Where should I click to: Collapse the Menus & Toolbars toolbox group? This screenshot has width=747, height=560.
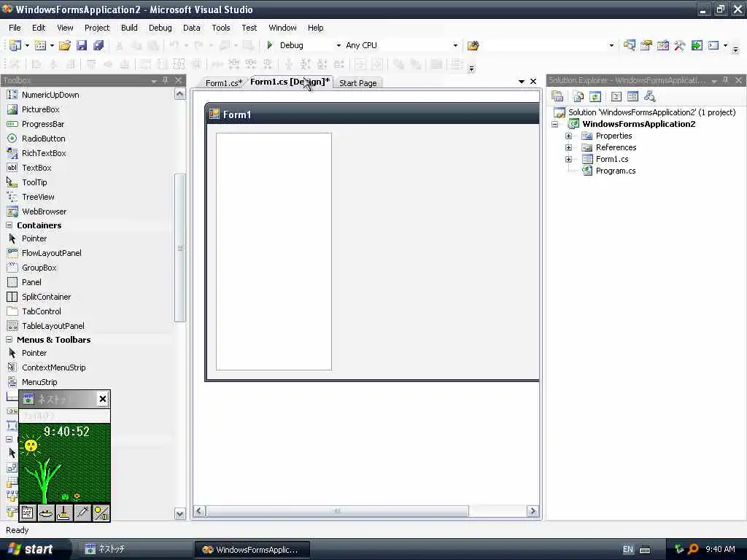coord(9,339)
